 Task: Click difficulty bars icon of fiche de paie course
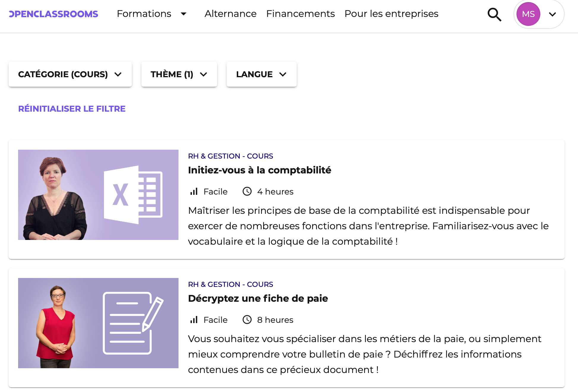194,320
